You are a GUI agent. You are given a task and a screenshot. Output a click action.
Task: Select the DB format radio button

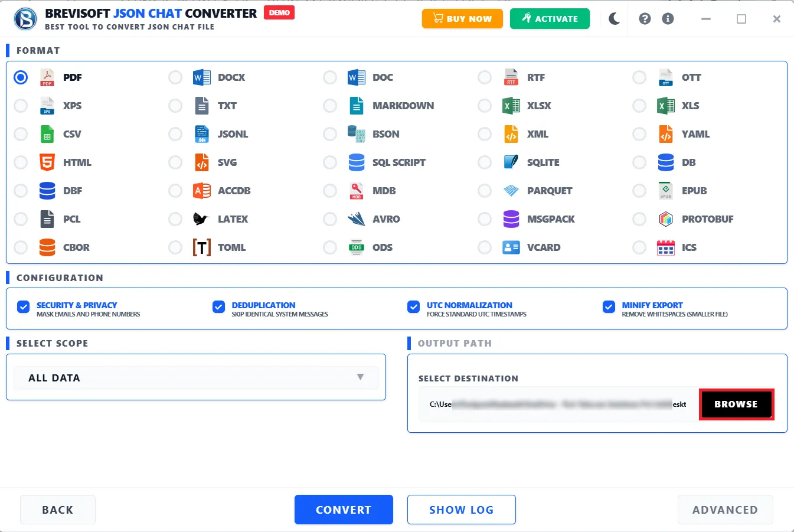click(639, 162)
